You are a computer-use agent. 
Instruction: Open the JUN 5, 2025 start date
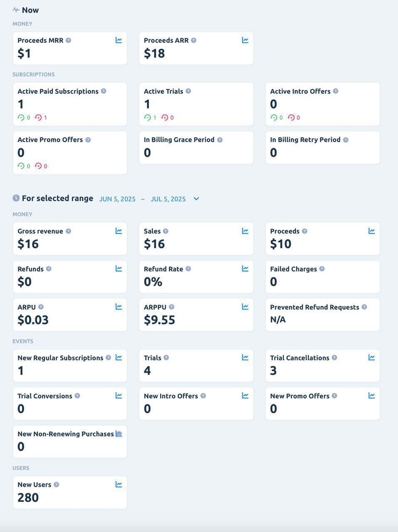117,199
